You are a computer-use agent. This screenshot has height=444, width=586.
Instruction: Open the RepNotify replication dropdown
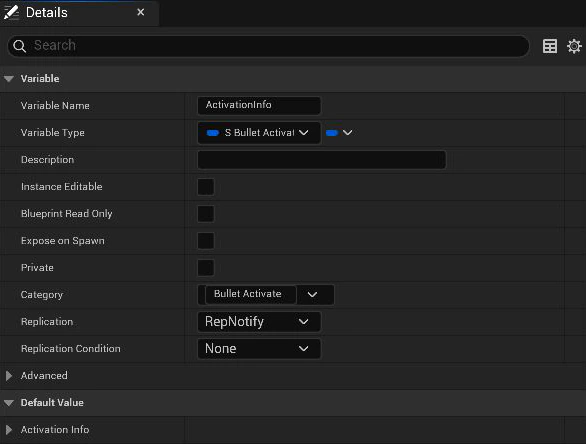click(259, 321)
